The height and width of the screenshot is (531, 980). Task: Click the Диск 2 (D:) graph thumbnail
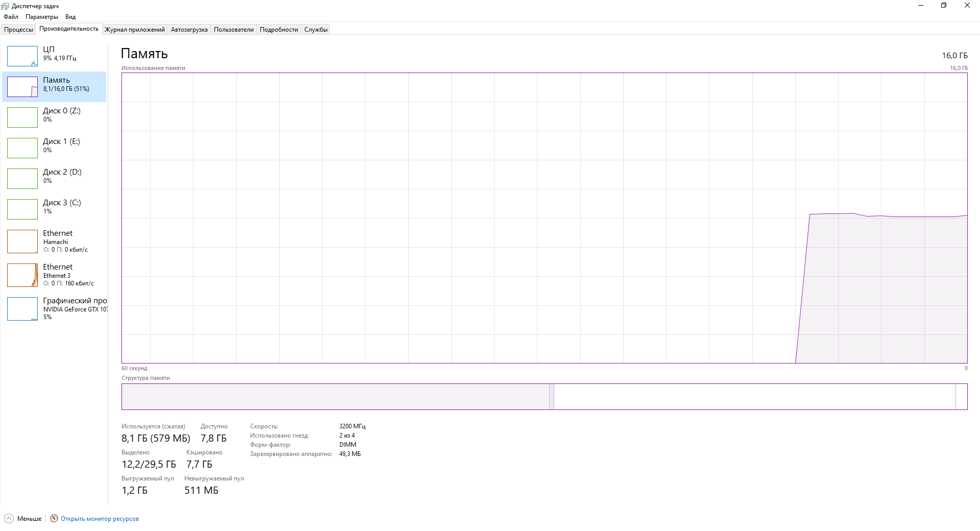click(22, 179)
